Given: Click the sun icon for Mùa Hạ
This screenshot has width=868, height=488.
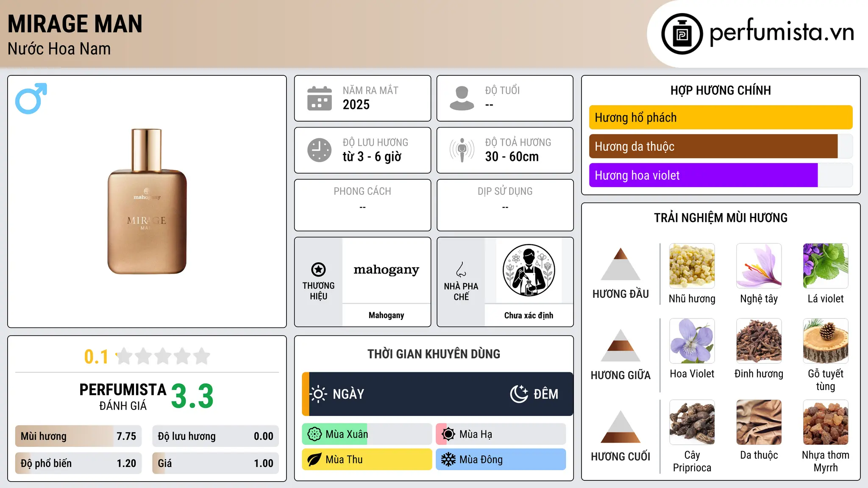Looking at the screenshot, I should click(448, 434).
